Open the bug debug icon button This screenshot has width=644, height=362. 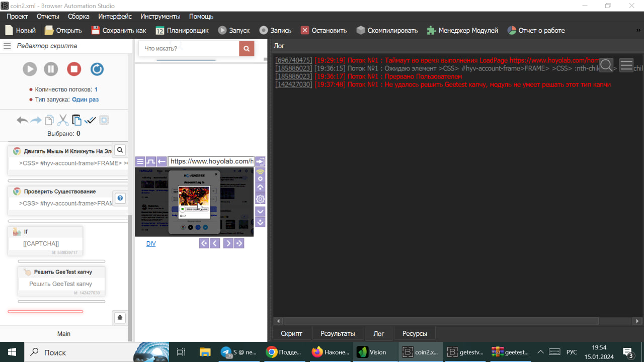(x=120, y=318)
